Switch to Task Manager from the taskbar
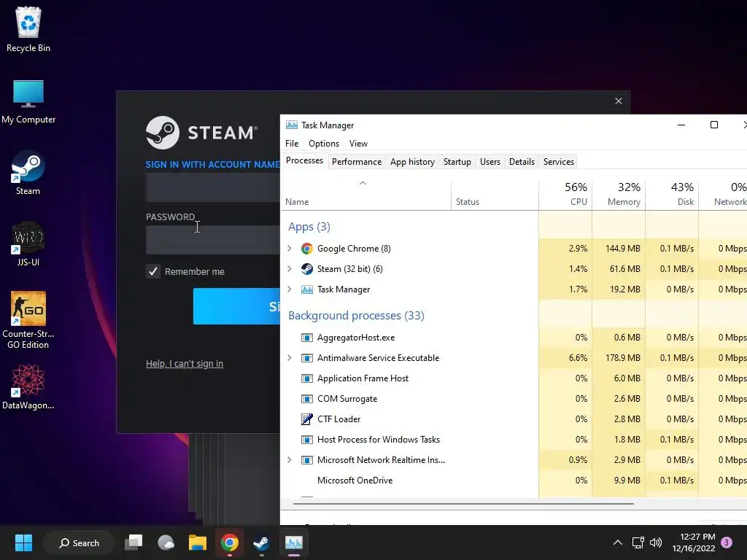 click(293, 542)
